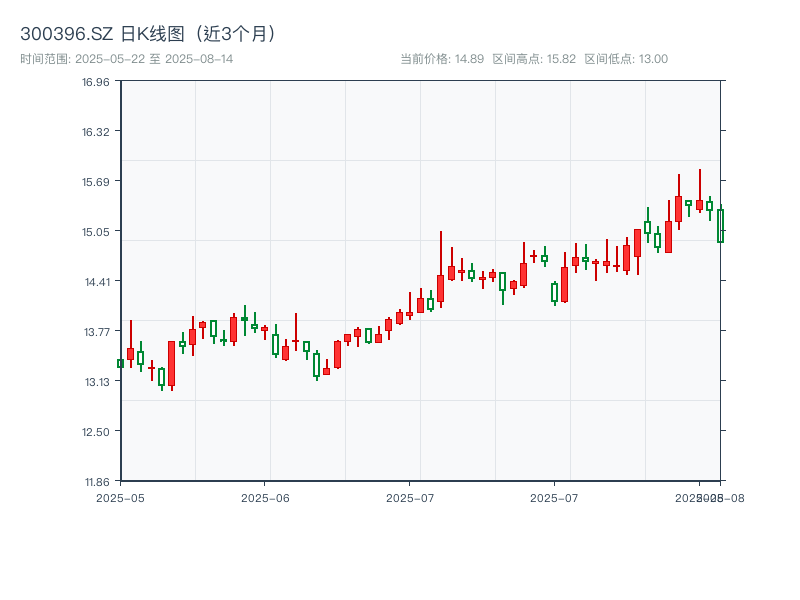Click the 当前价格 14.89 label

point(441,59)
